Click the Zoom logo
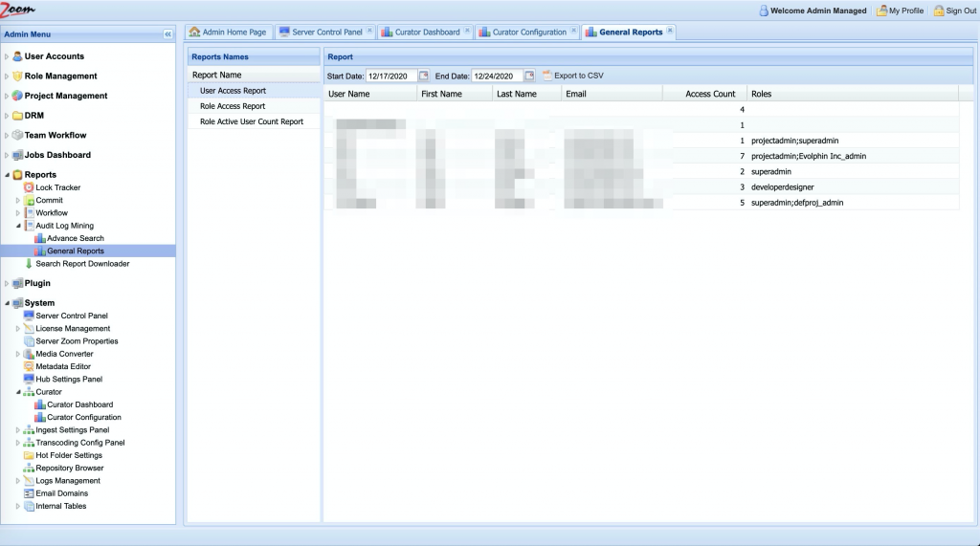This screenshot has width=980, height=546. pos(17,10)
